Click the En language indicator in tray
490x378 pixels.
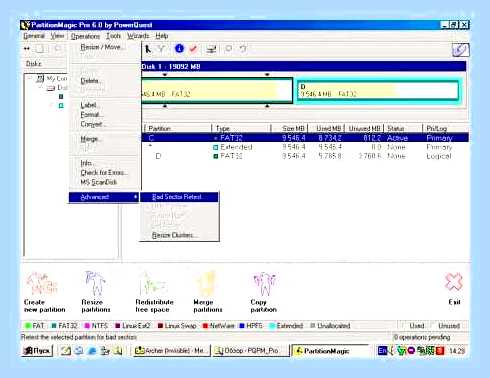click(x=382, y=350)
